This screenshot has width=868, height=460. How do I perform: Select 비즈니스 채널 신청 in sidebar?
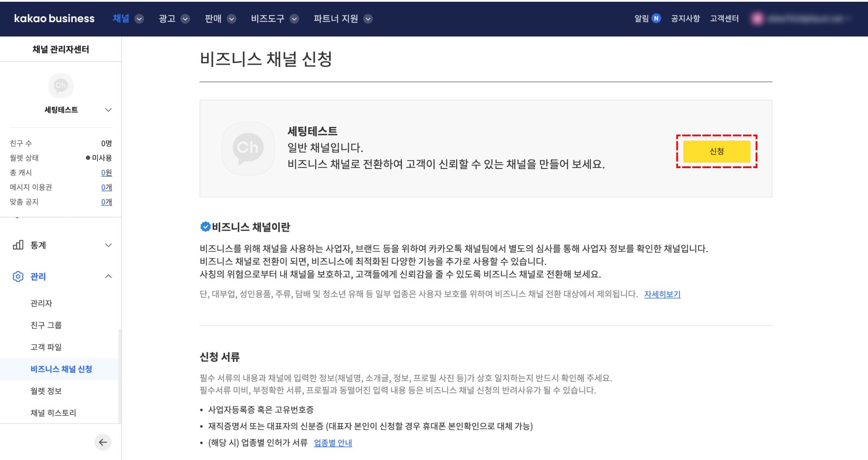pyautogui.click(x=61, y=369)
